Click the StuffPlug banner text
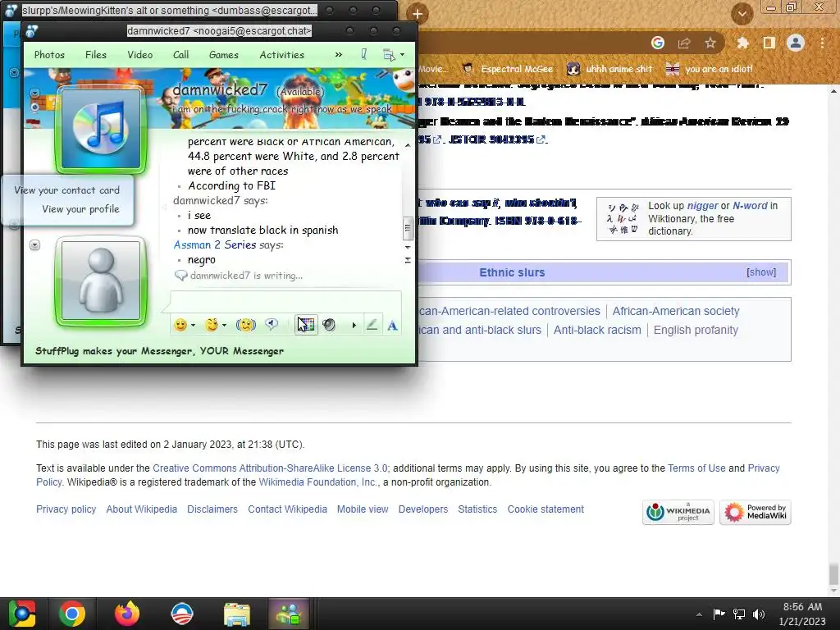This screenshot has height=630, width=840. tap(160, 351)
